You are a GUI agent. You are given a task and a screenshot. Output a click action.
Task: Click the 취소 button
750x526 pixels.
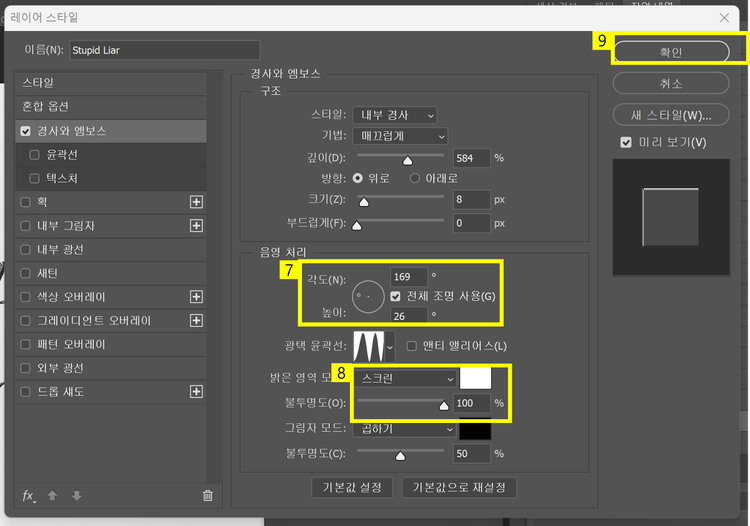pos(671,84)
